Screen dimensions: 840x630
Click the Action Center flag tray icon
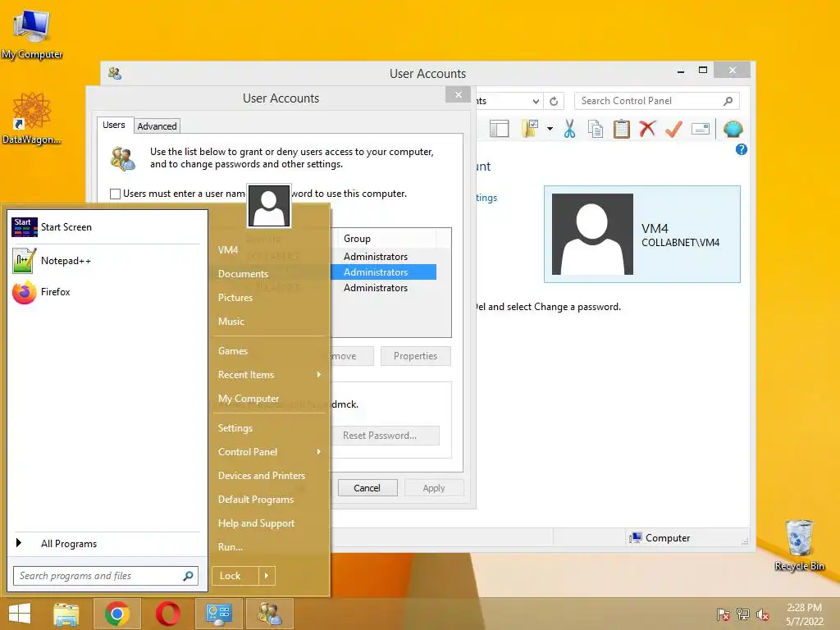point(724,614)
